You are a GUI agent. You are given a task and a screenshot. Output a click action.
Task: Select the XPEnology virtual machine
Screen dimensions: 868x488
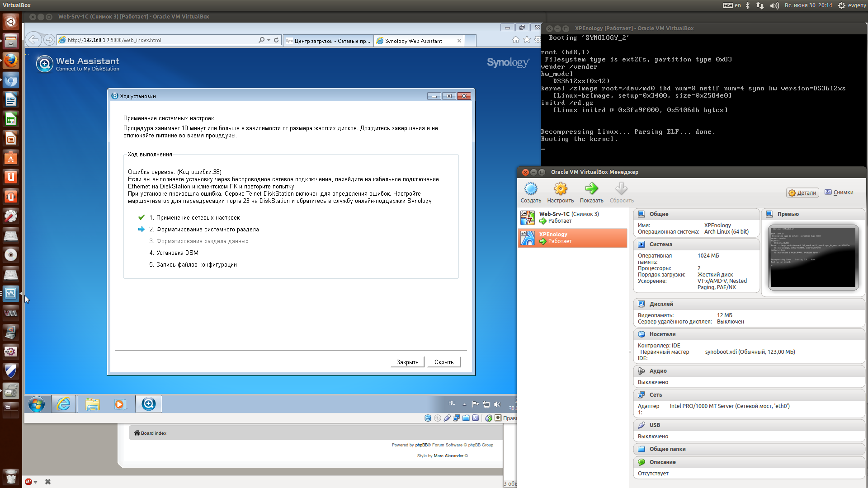point(572,238)
